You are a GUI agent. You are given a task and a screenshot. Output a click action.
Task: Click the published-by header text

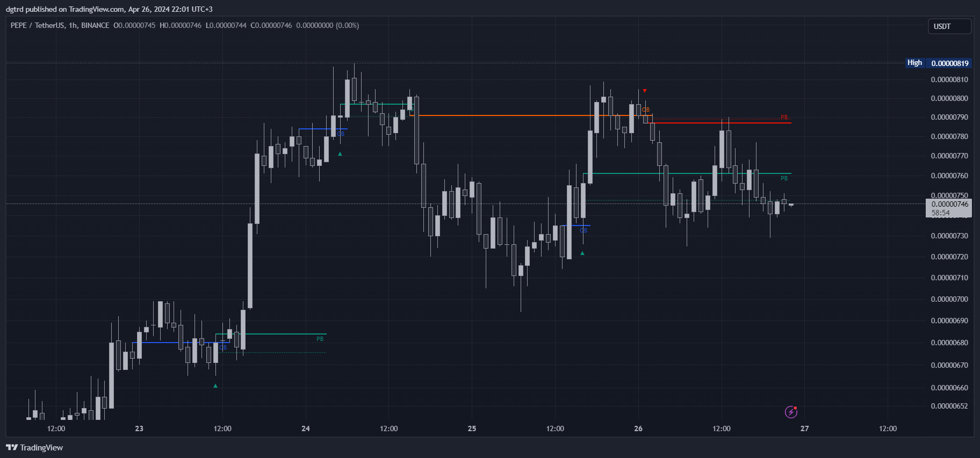(x=109, y=9)
